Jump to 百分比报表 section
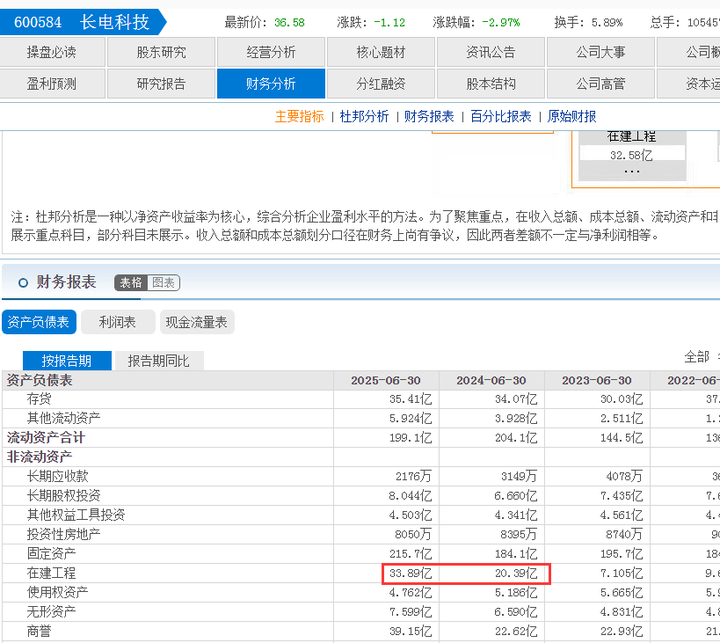The height and width of the screenshot is (643, 720). click(501, 116)
